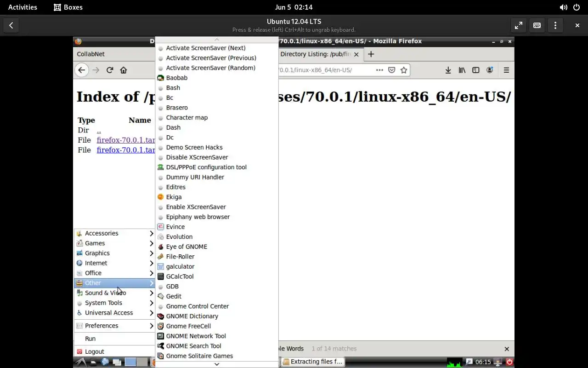Screen dimensions: 588x368
Task: Save page to Pocket
Action: (391, 70)
